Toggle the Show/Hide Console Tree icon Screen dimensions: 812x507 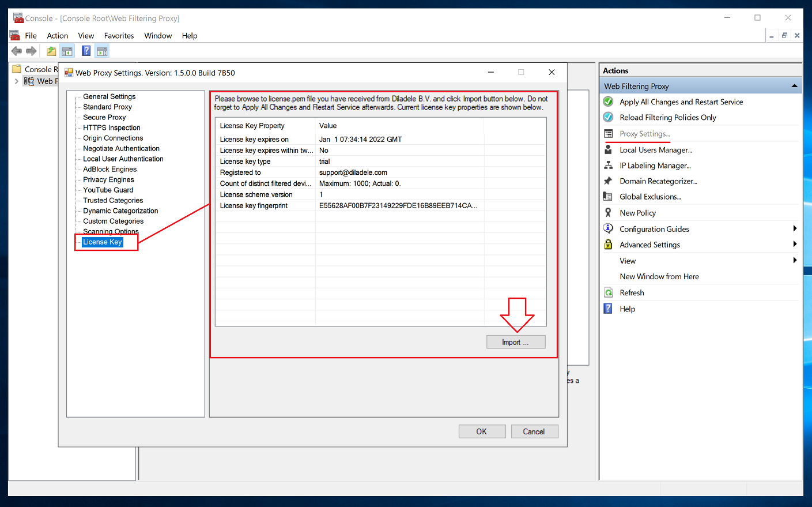tap(67, 51)
